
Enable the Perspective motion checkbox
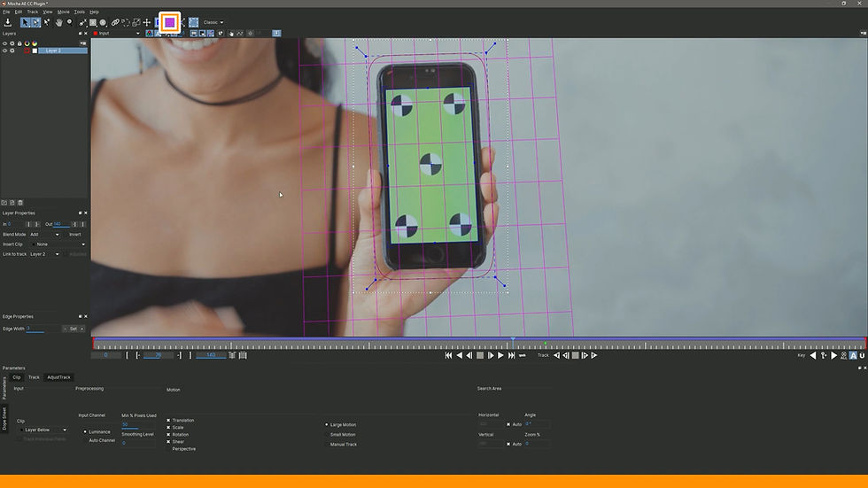169,449
